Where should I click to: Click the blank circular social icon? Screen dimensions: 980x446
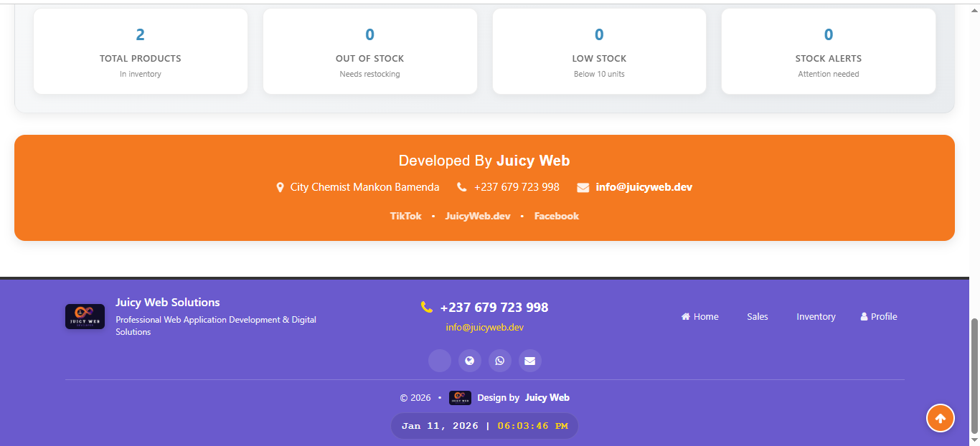click(x=439, y=361)
